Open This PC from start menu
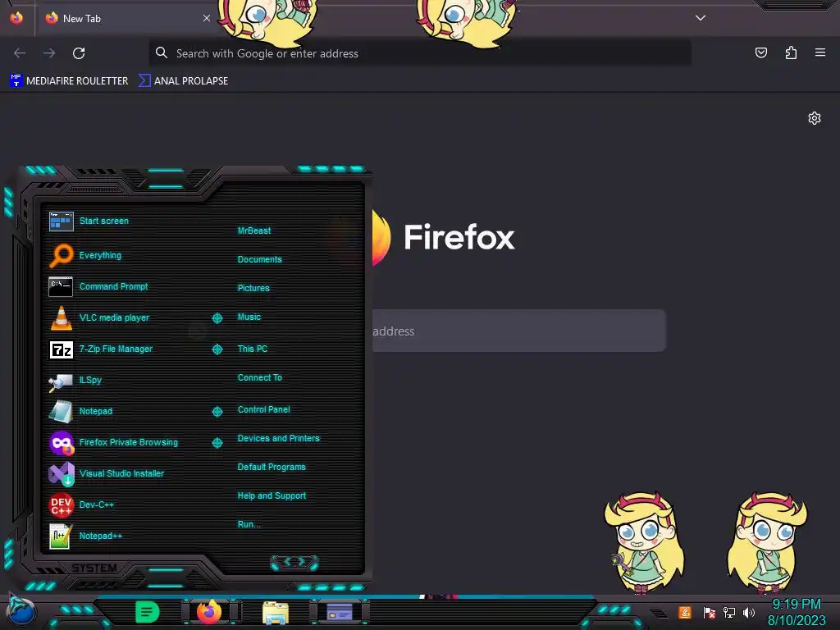Image resolution: width=840 pixels, height=630 pixels. (x=253, y=349)
